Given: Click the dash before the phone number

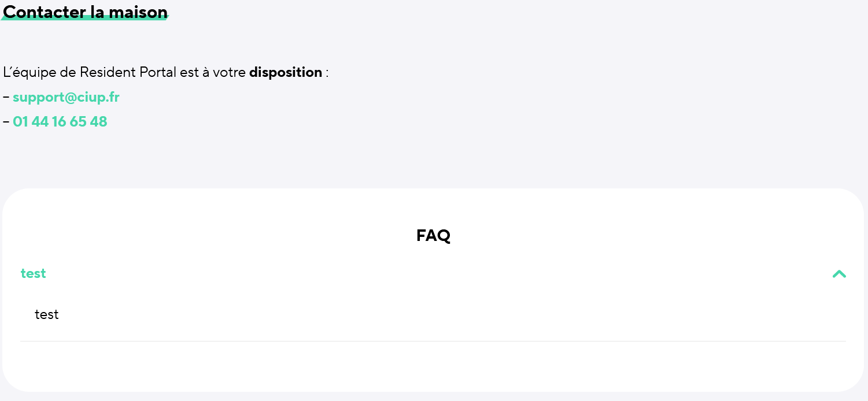Looking at the screenshot, I should 6,122.
